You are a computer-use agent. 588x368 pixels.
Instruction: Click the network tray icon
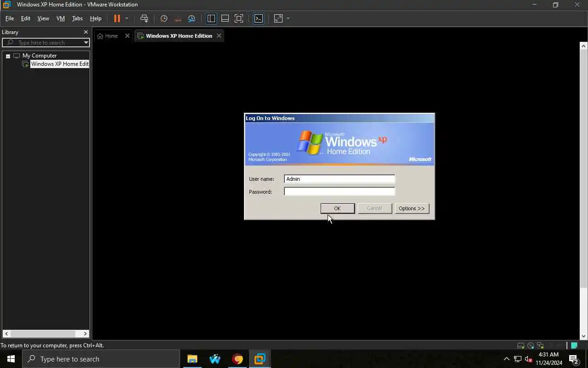point(518,359)
